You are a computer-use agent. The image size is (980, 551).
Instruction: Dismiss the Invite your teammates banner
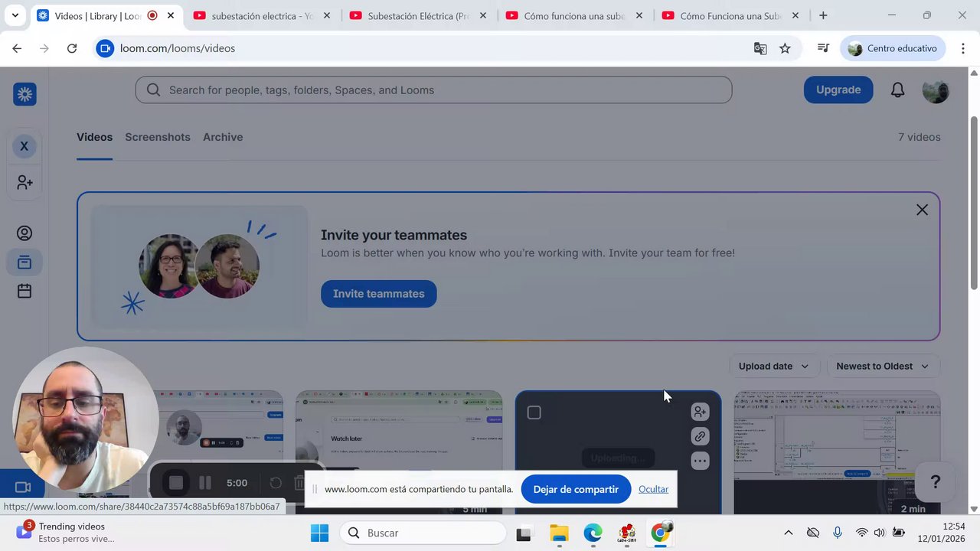[922, 210]
